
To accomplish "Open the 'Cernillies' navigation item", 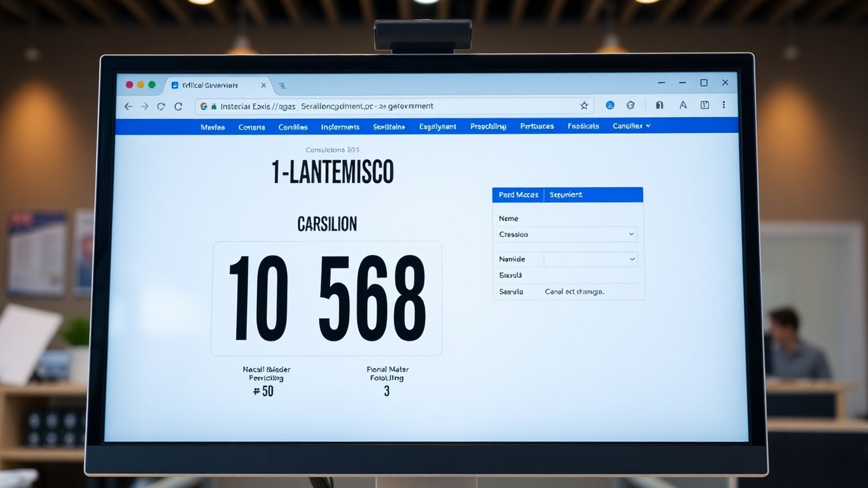I will pos(293,127).
